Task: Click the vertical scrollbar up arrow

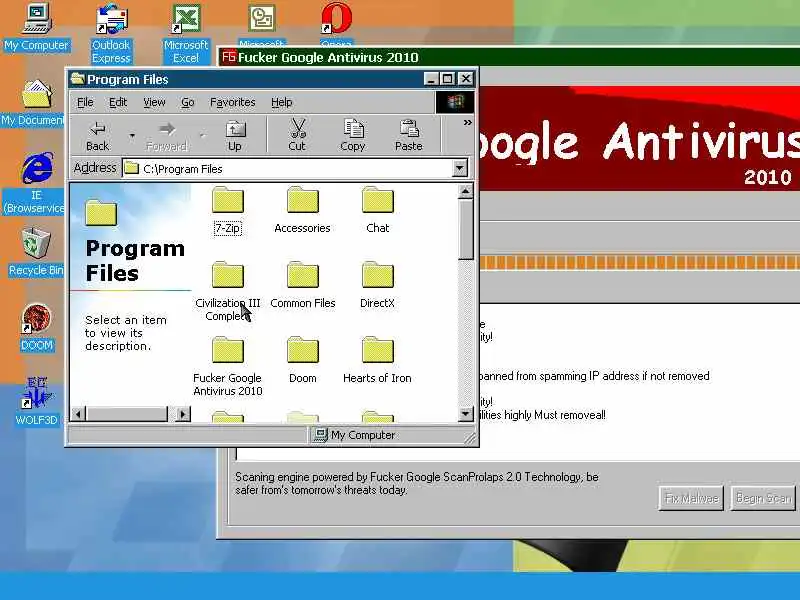Action: [x=465, y=191]
